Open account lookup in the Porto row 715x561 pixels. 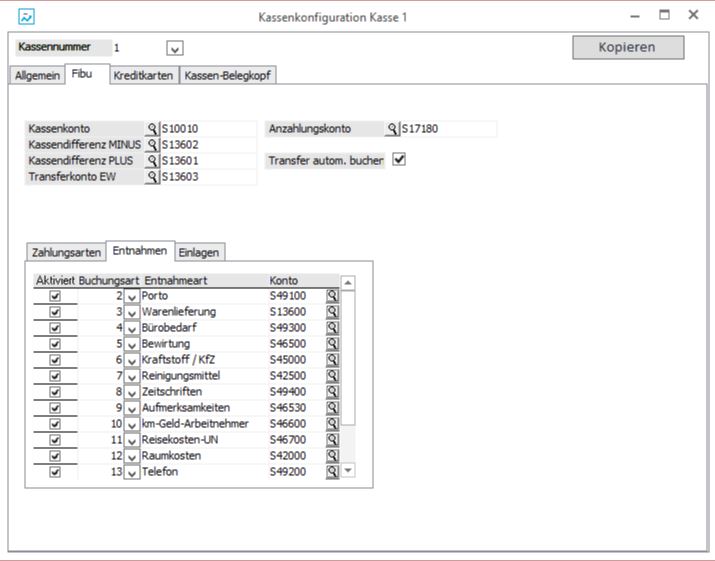(x=332, y=296)
